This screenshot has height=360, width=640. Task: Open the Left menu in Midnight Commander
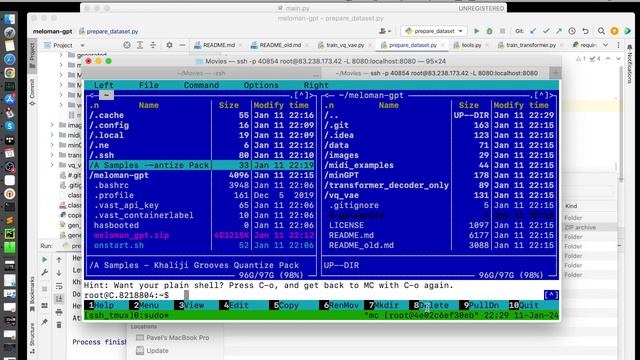104,85
